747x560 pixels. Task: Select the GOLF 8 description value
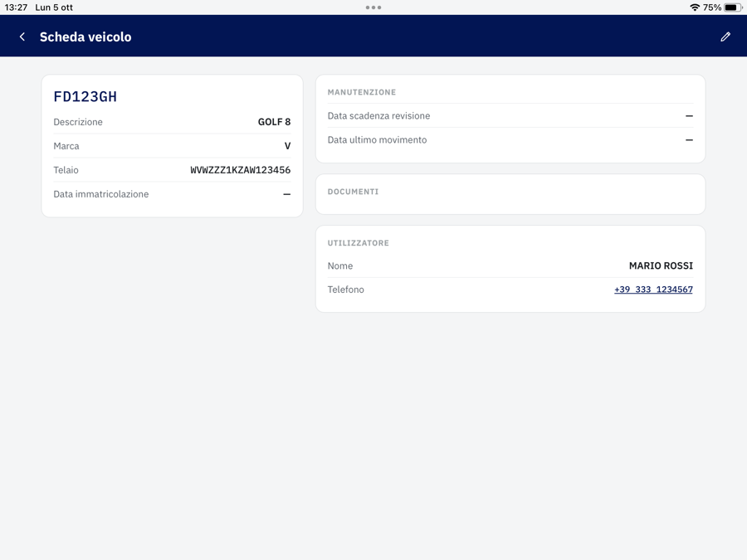[x=275, y=122]
